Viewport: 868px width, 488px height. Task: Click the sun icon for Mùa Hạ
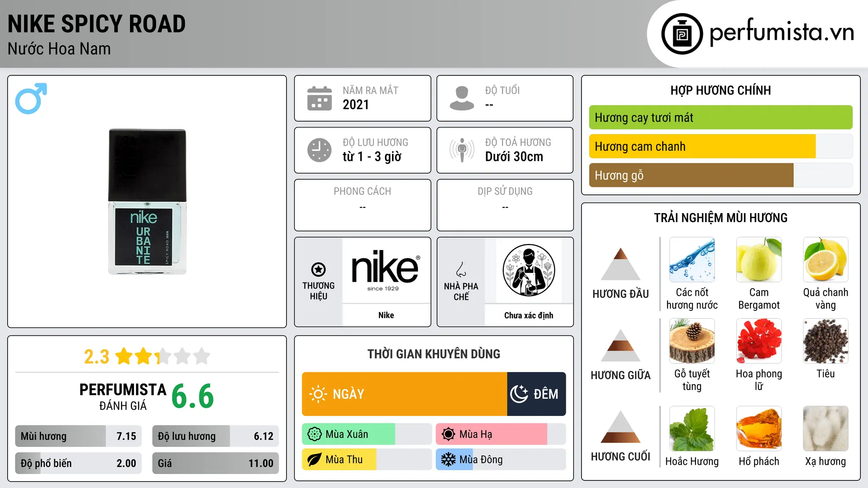click(448, 434)
